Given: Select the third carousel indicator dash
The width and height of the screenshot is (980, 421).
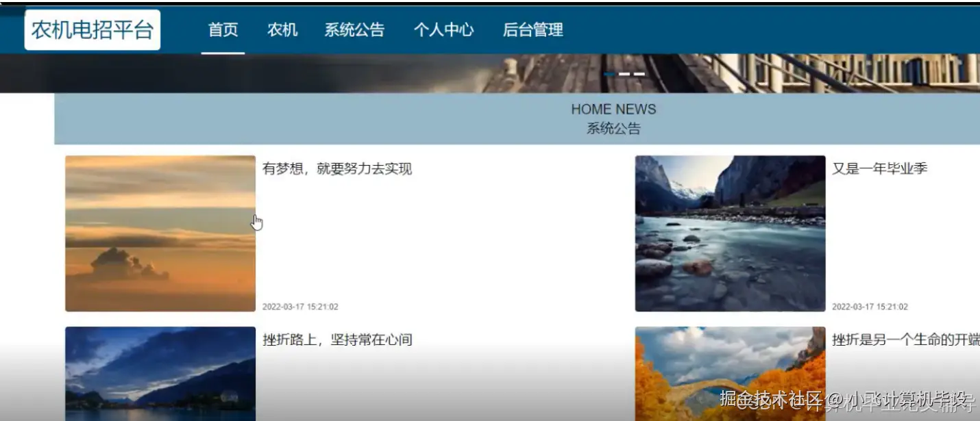Looking at the screenshot, I should pyautogui.click(x=639, y=74).
